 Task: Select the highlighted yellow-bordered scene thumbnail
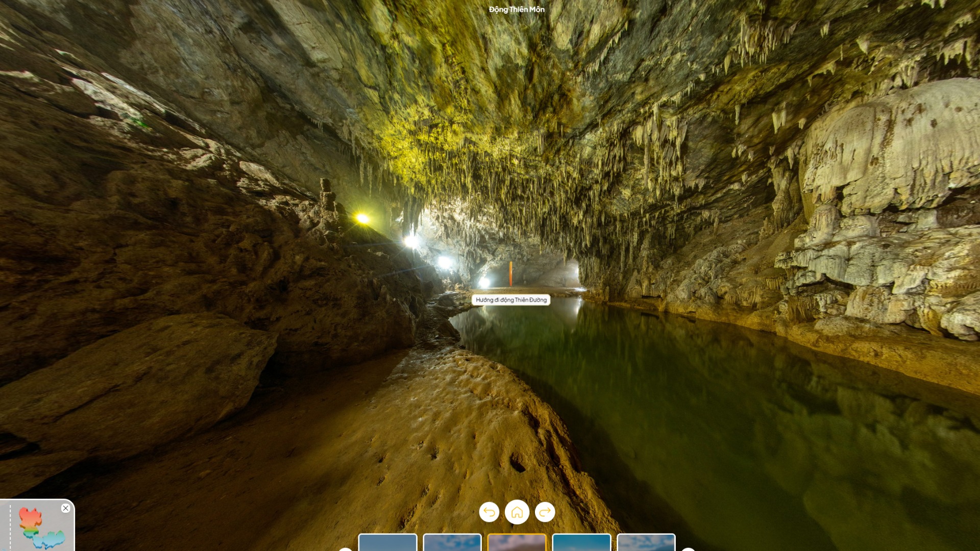(517, 542)
